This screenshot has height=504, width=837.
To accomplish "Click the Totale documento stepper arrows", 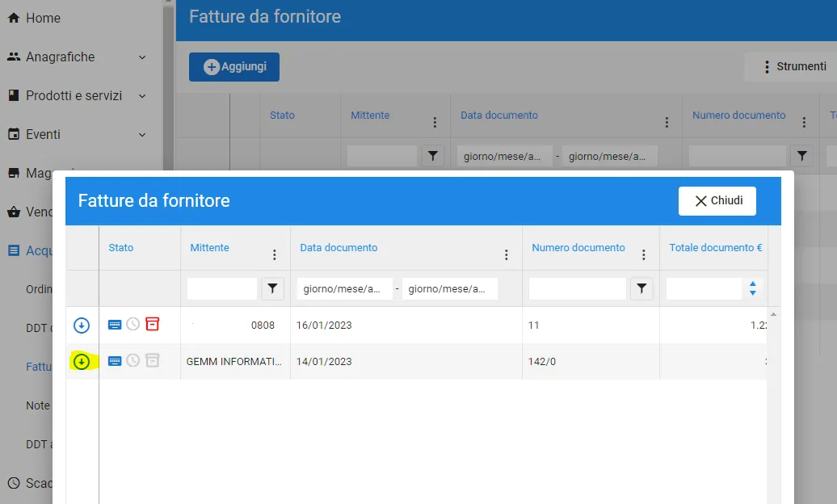I will (753, 288).
